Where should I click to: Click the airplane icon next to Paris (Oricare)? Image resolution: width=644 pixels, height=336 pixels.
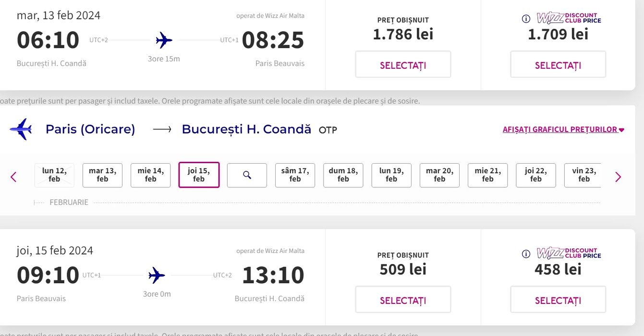click(21, 129)
